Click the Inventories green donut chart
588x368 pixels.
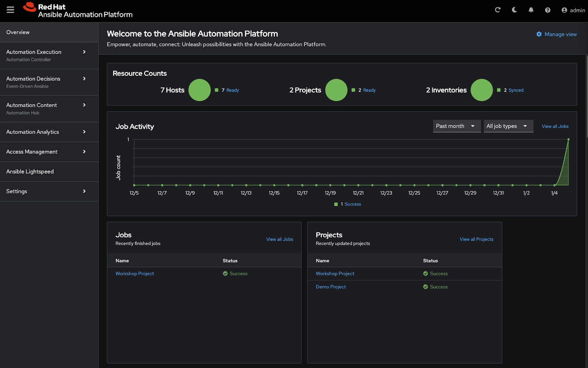[x=481, y=90]
